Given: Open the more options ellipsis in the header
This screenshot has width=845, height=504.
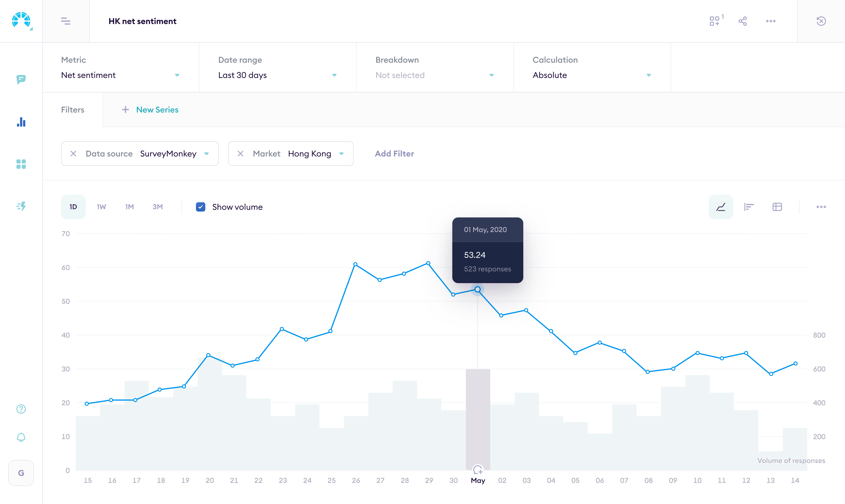Looking at the screenshot, I should click(771, 21).
